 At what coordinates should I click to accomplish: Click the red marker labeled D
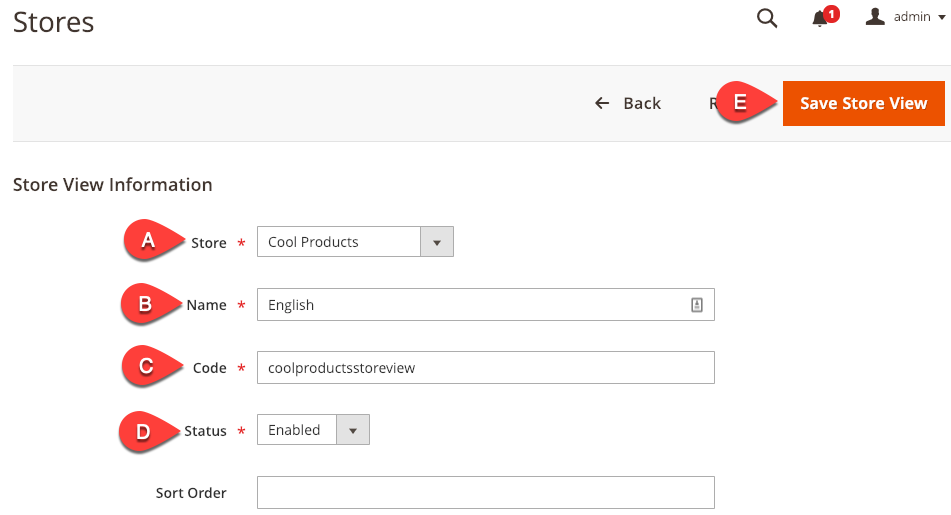point(143,431)
